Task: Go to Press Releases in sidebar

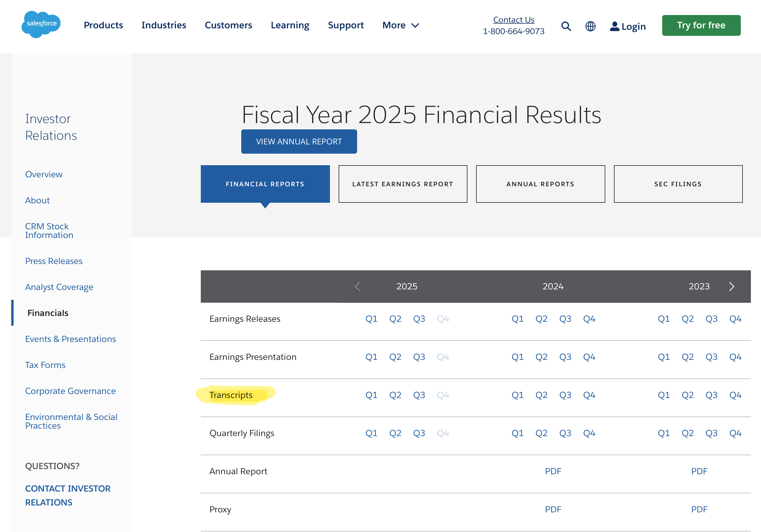Action: pos(54,261)
